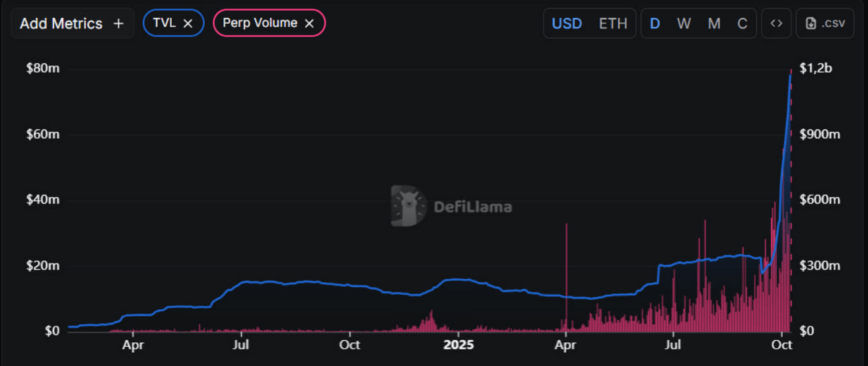The image size is (868, 366).
Task: Click the $1.2b right axis label
Action: point(816,68)
